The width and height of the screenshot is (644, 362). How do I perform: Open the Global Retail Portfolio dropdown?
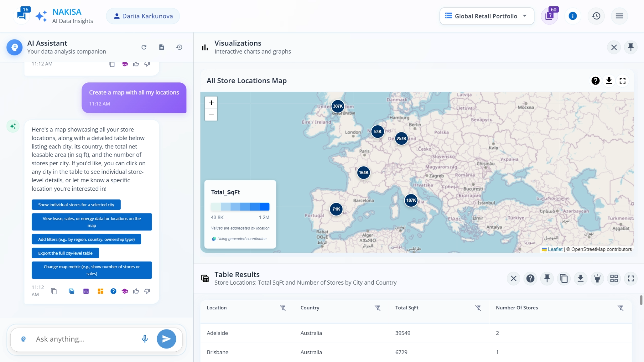(486, 16)
